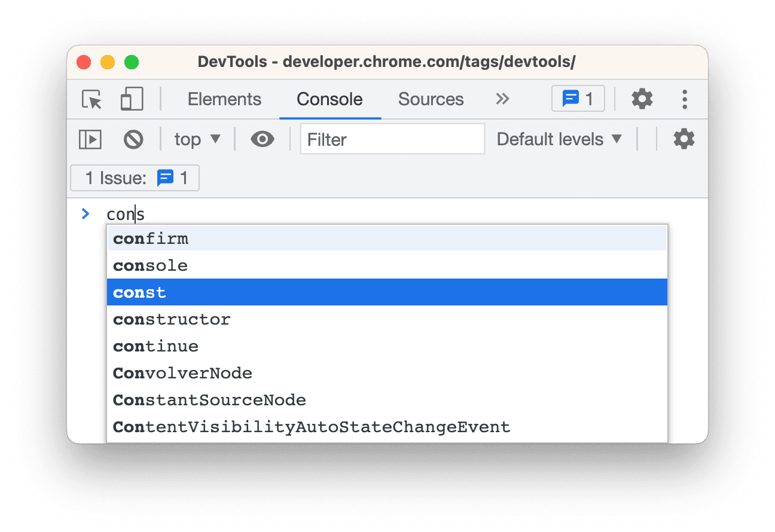
Task: Clear the console
Action: 134,139
